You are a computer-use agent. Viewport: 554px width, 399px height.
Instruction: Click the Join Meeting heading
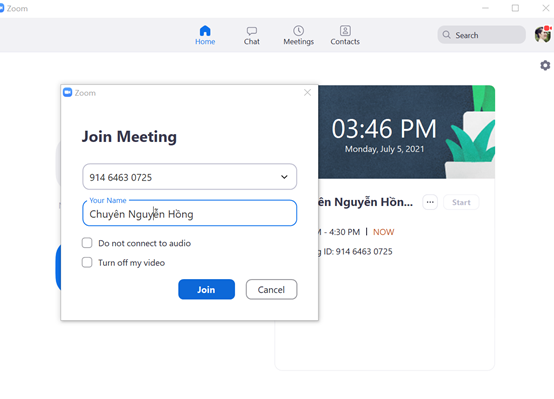(x=129, y=137)
